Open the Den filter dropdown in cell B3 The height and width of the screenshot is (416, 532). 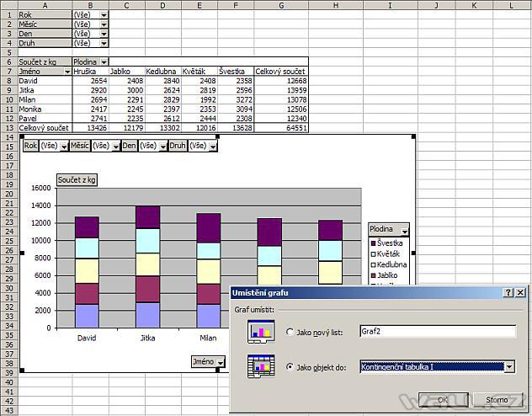[104, 34]
